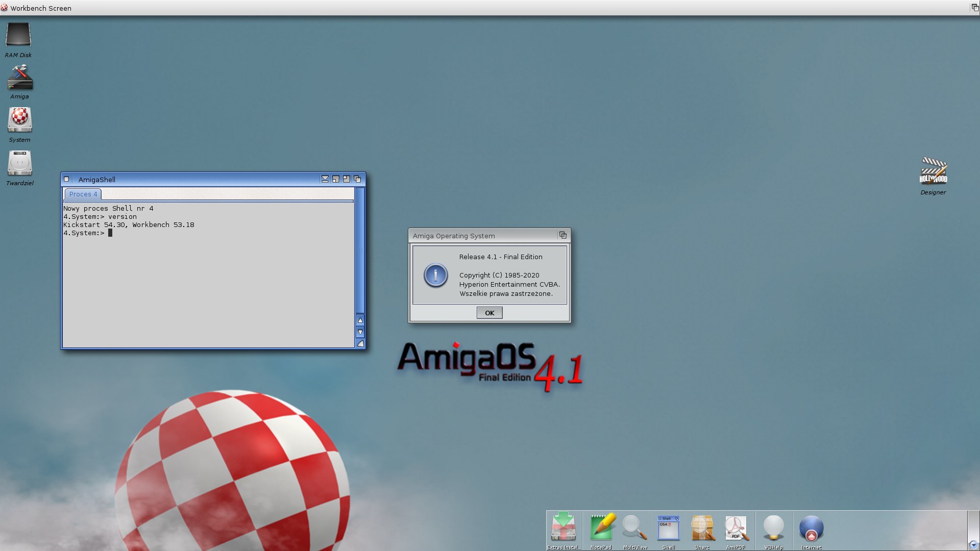Click the AmigaShell resize corner gadget
This screenshot has height=551, width=980.
[360, 344]
